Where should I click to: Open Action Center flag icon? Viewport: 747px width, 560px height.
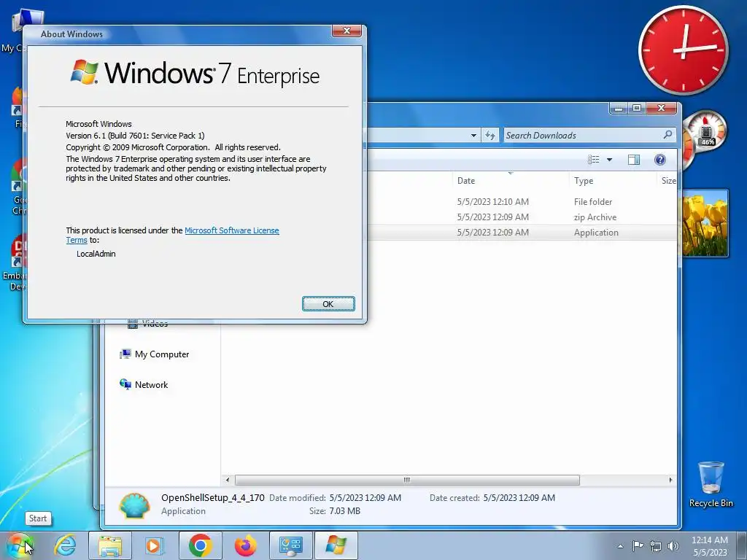pos(638,545)
